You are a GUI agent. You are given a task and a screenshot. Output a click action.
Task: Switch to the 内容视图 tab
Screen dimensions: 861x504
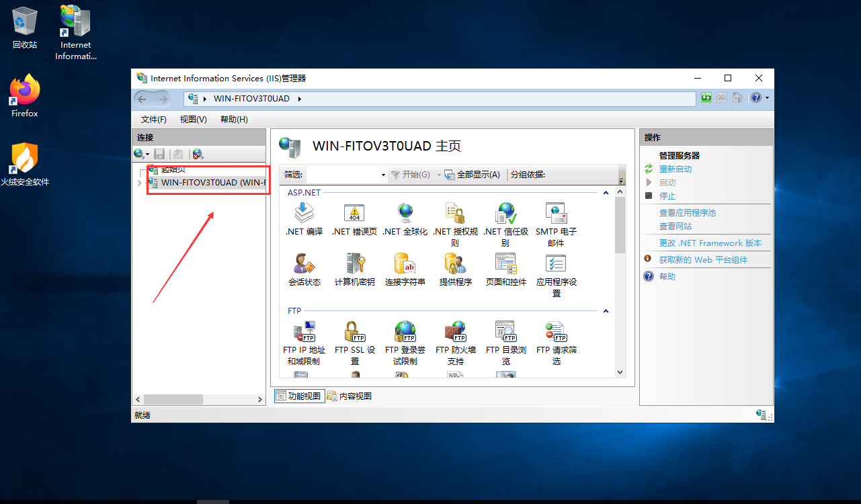350,396
